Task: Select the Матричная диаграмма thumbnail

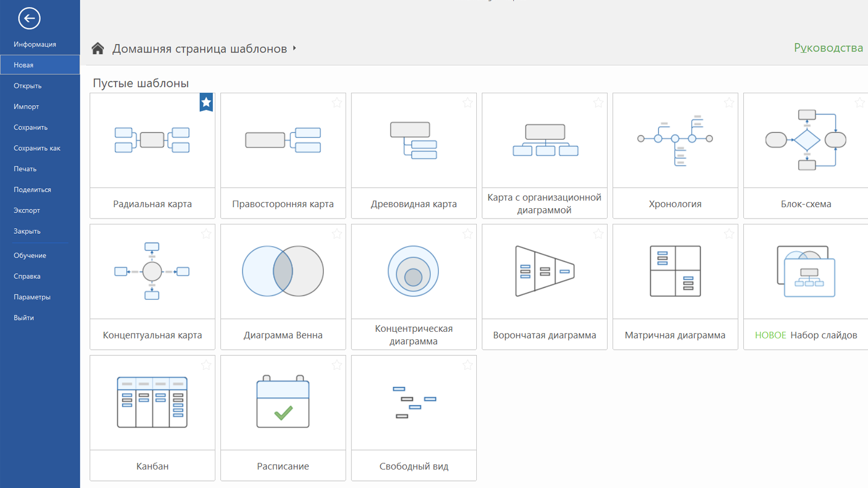Action: (675, 271)
